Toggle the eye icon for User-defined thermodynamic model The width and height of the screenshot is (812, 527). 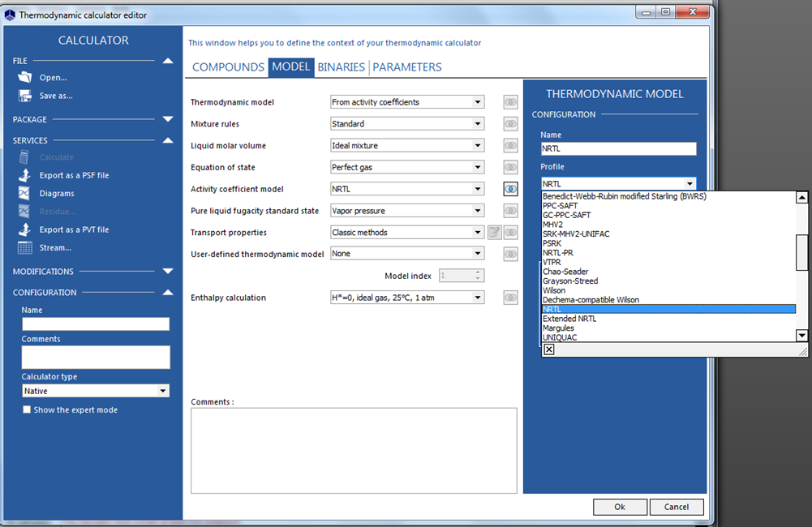[x=510, y=254]
